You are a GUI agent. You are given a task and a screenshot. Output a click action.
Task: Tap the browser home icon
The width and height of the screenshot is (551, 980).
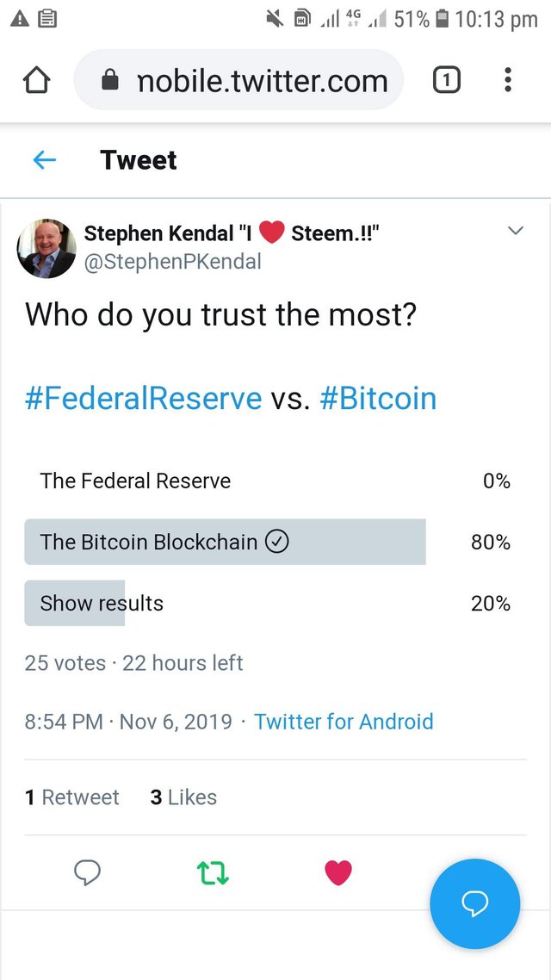pos(36,80)
